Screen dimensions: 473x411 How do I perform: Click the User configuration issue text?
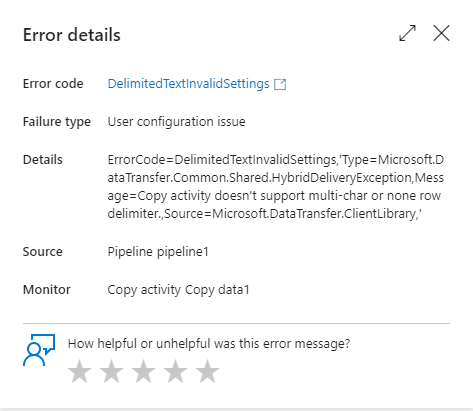pyautogui.click(x=176, y=122)
